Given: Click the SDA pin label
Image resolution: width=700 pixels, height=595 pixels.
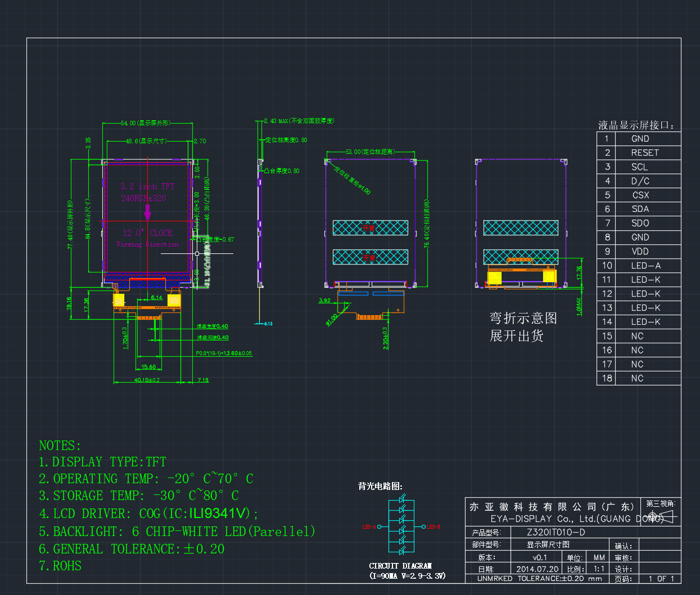Looking at the screenshot, I should click(x=640, y=209).
